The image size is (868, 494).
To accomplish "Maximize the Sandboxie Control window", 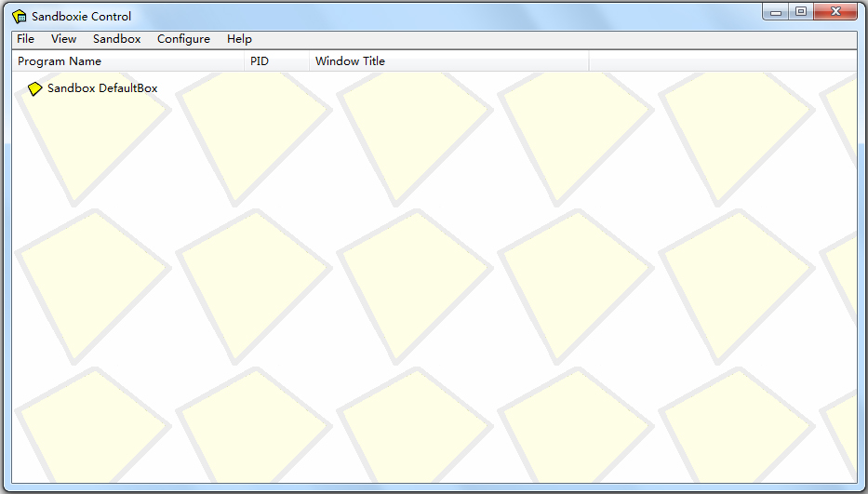I will 801,12.
